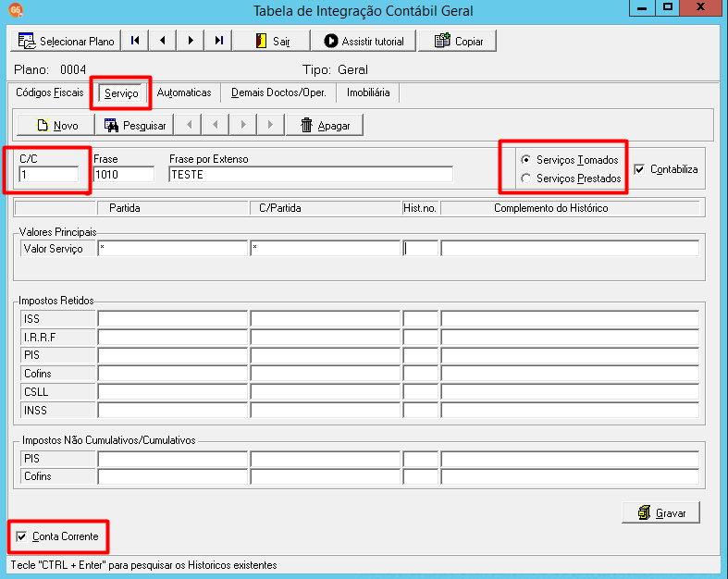Delete the record with Apagar
Screen dimensions: 728x579
(x=325, y=125)
